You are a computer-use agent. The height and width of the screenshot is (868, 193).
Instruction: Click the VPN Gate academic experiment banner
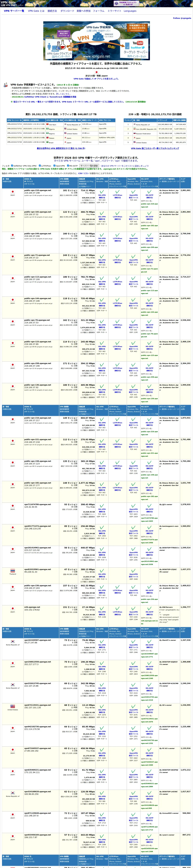pos(96,41)
